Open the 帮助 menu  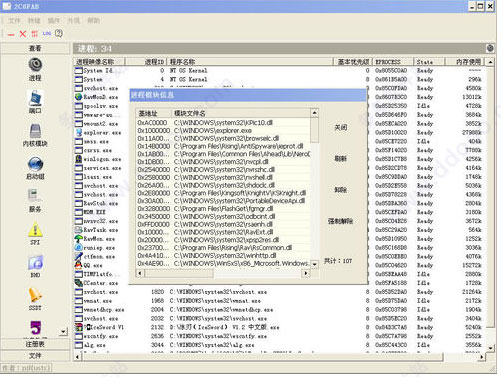tap(93, 21)
